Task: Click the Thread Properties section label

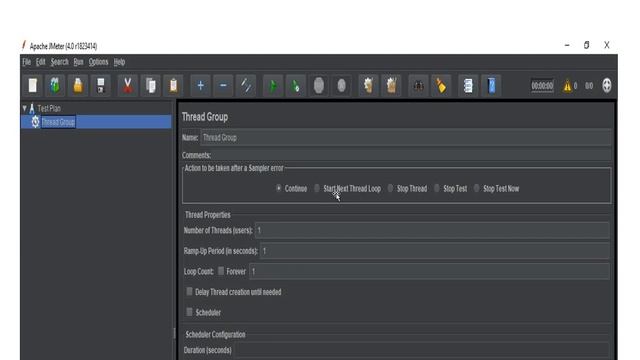Action: point(208,215)
